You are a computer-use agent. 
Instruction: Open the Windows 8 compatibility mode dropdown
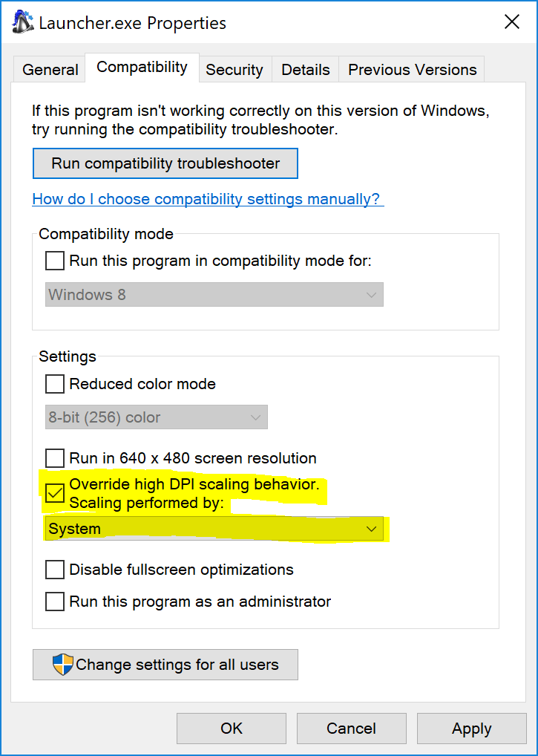[214, 295]
